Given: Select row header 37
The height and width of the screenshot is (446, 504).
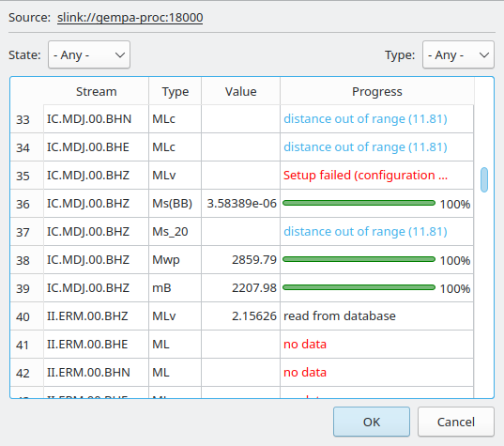Looking at the screenshot, I should (x=26, y=232).
